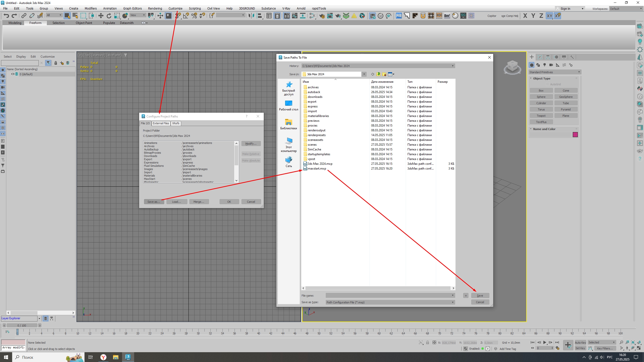Toggle visibility eye of 0 (default) layer
Viewport: 644px width, 362px height.
tap(13, 74)
